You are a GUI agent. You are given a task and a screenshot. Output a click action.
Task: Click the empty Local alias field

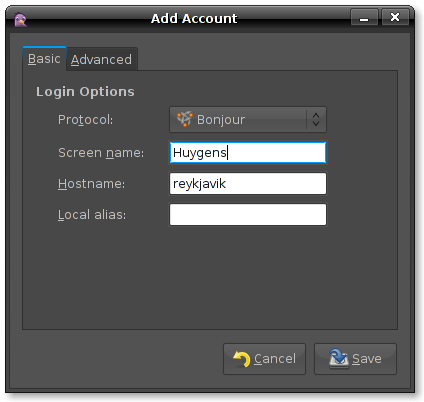coord(248,215)
